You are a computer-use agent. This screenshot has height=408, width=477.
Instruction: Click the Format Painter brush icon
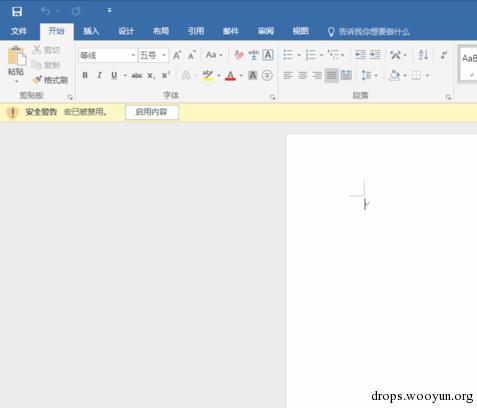tap(37, 80)
